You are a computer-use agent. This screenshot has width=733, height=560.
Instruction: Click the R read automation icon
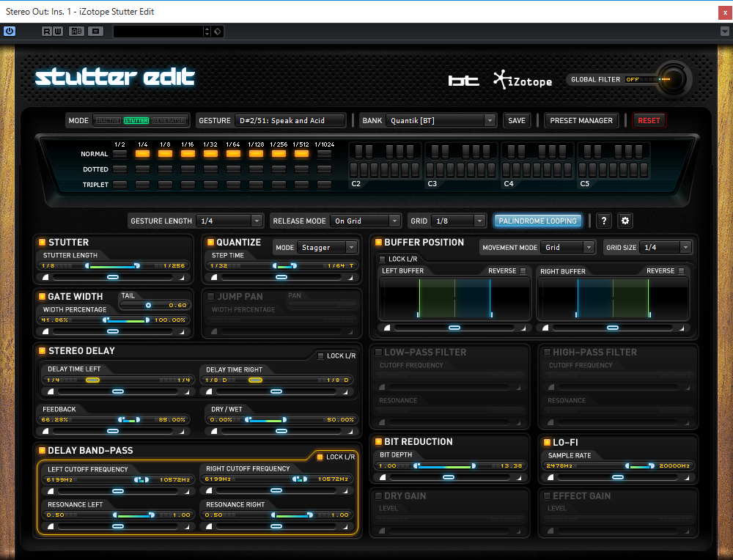[46, 32]
